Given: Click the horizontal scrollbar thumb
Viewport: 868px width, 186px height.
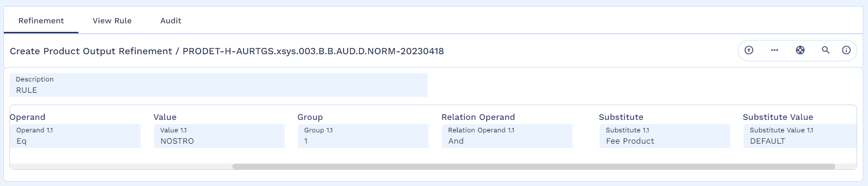Looking at the screenshot, I should [534, 166].
